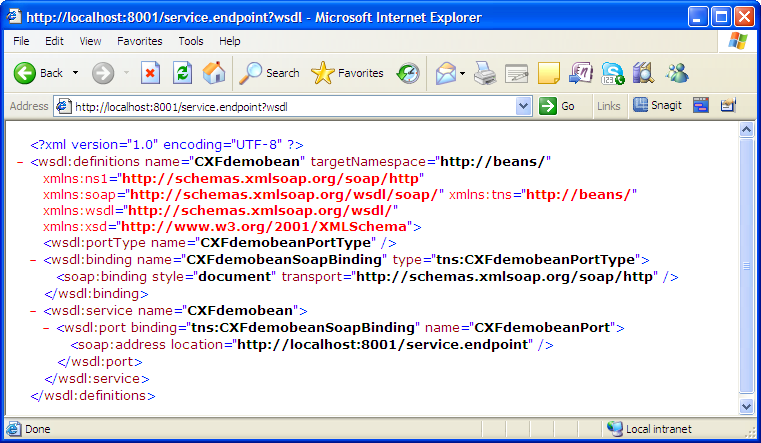Collapse the wsdl:service node

pyautogui.click(x=33, y=311)
